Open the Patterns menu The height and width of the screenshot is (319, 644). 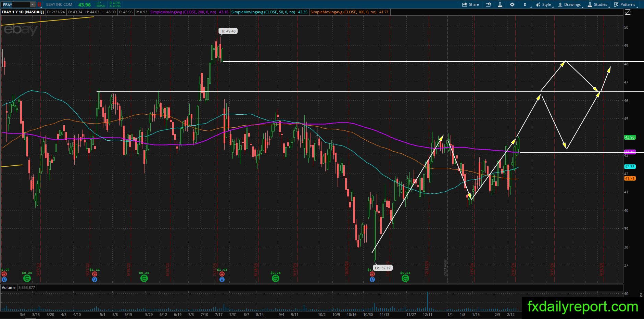pyautogui.click(x=624, y=4)
